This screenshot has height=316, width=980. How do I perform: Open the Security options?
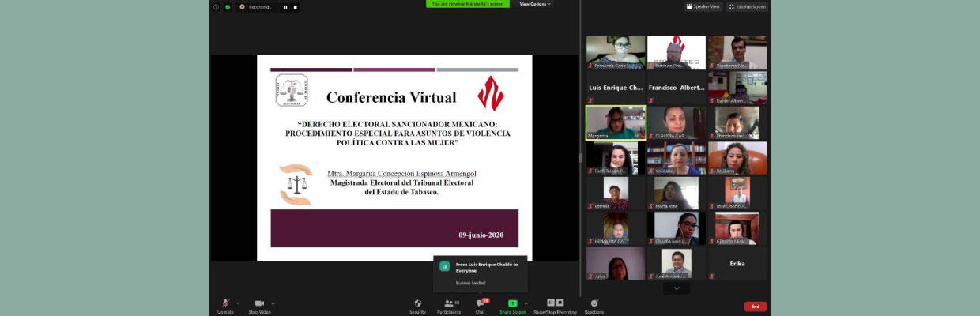pyautogui.click(x=417, y=304)
